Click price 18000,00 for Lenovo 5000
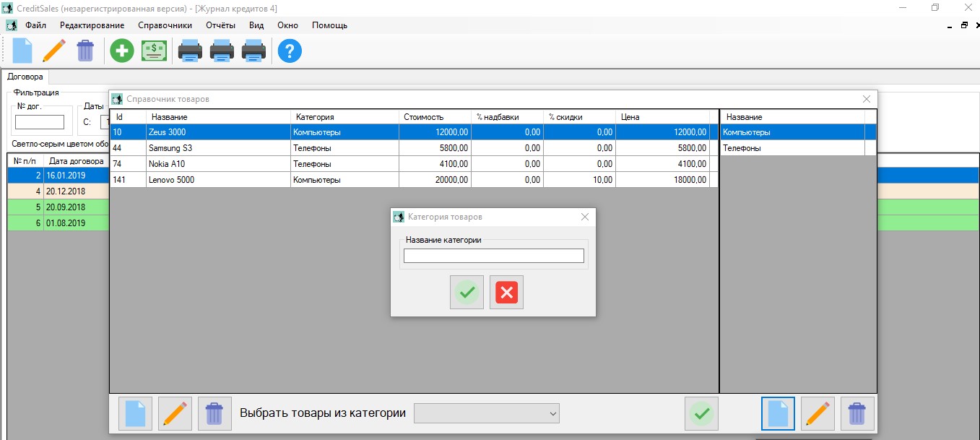Screen dimensions: 980x440 click(x=663, y=180)
